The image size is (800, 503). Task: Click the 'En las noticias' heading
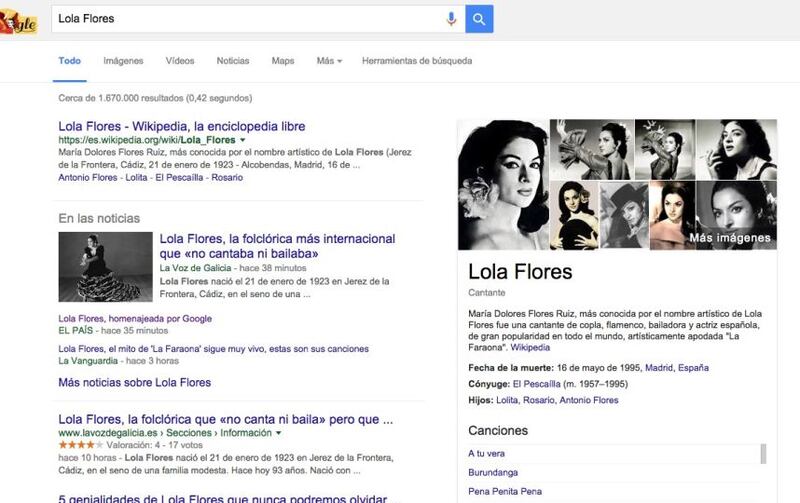99,218
